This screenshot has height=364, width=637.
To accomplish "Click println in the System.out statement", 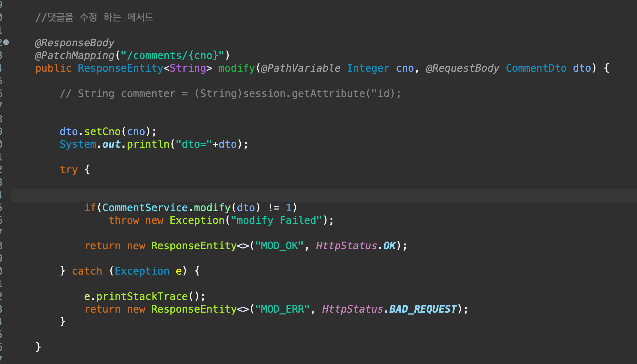I will click(x=148, y=144).
